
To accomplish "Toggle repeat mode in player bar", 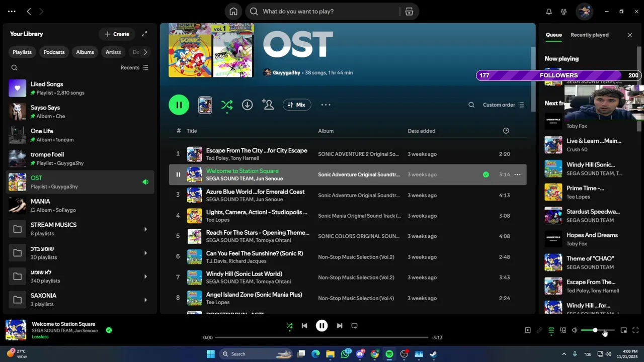I will [354, 326].
